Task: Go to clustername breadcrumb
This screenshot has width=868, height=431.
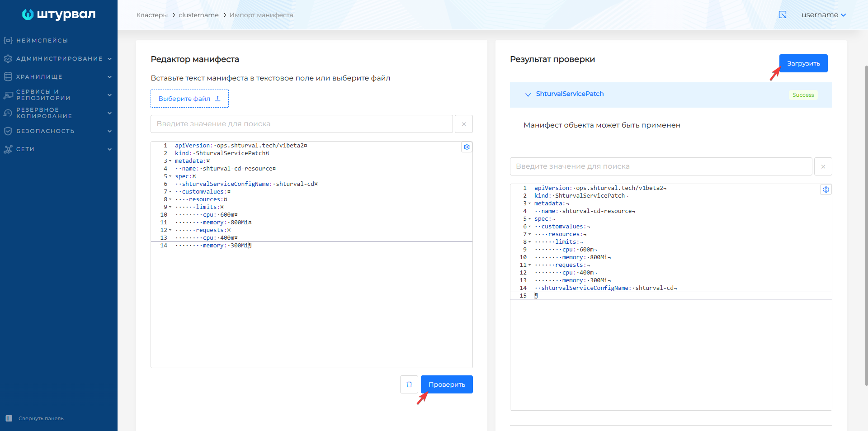Action: [198, 15]
